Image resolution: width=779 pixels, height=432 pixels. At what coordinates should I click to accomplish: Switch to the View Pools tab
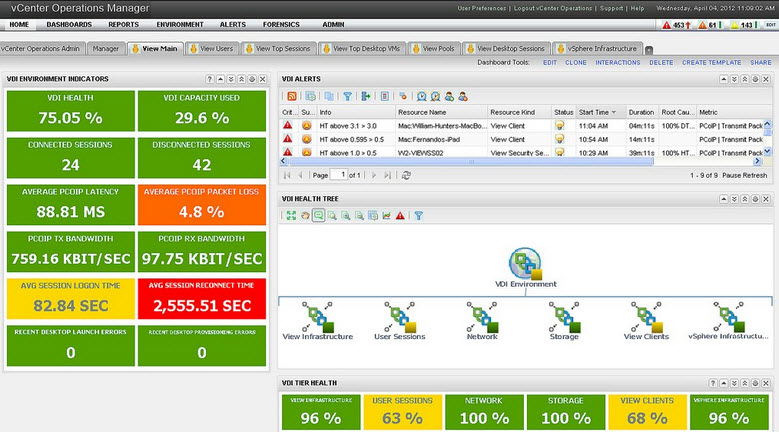tap(434, 49)
